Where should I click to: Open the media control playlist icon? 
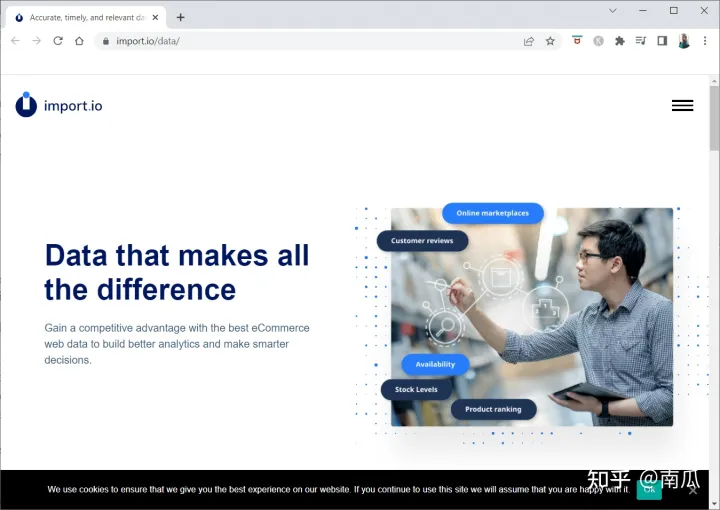coord(641,41)
